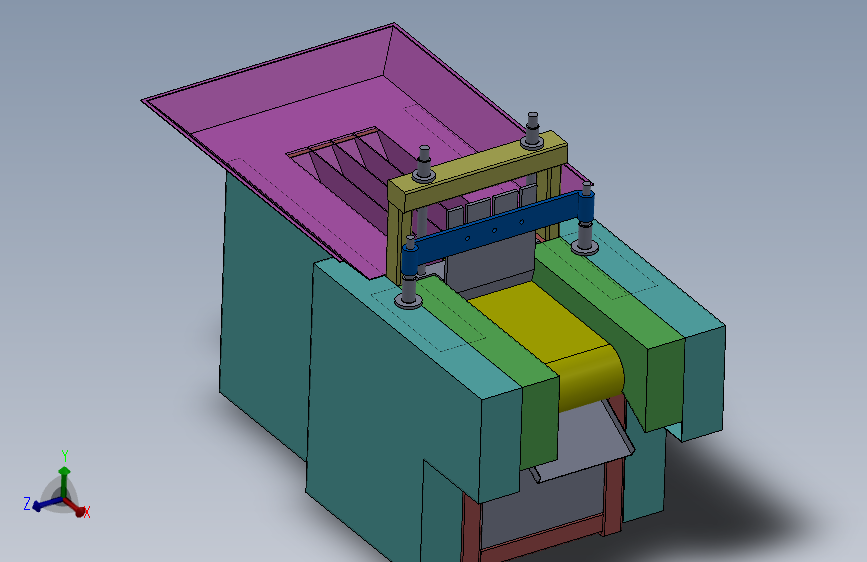
Task: Click the green Y axis of the orientation triad
Action: (x=65, y=480)
